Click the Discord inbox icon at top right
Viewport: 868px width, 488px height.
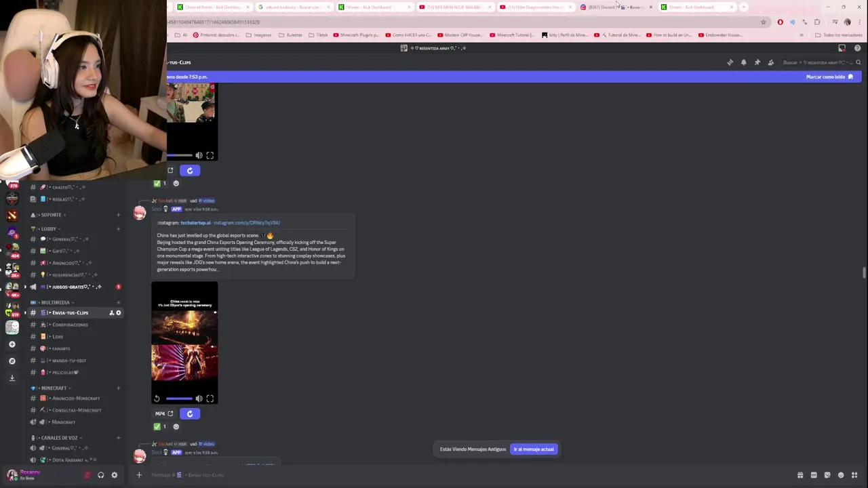[842, 48]
